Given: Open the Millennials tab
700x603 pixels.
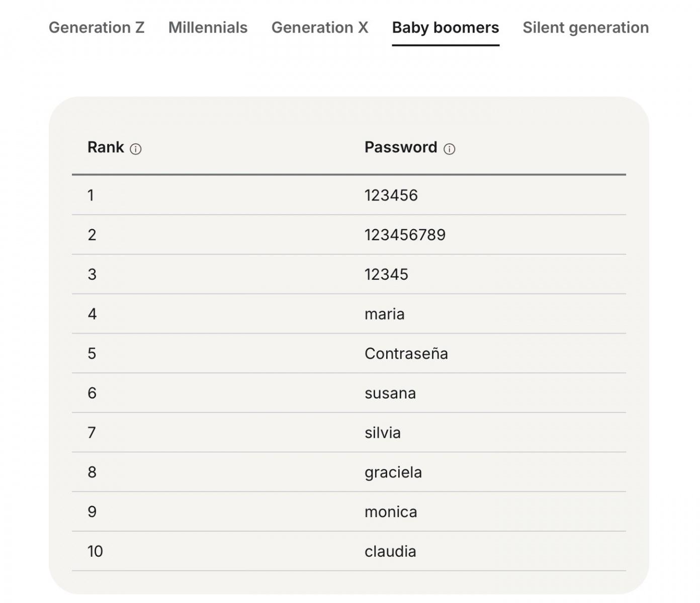Looking at the screenshot, I should [x=208, y=28].
